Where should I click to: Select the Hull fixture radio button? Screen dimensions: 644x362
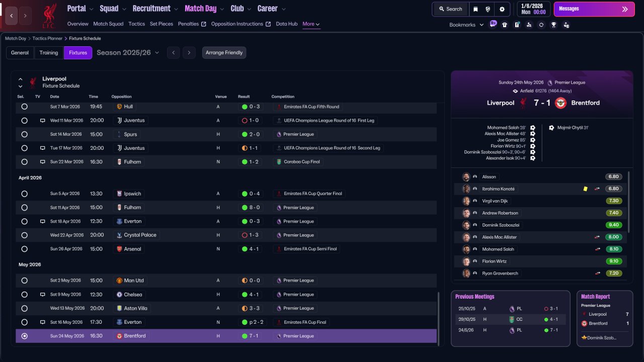pos(24,107)
